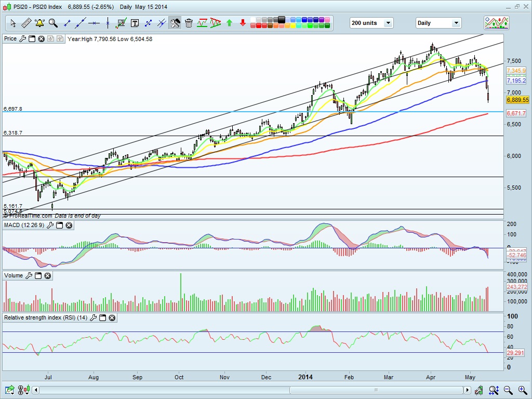Toggle the Volume panel window icon
The width and height of the screenshot is (532, 399).
[38, 275]
